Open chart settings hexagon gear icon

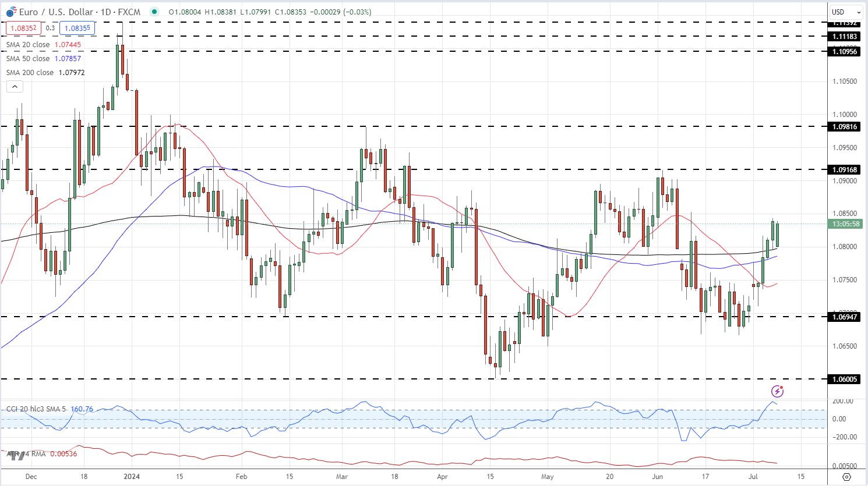point(847,477)
